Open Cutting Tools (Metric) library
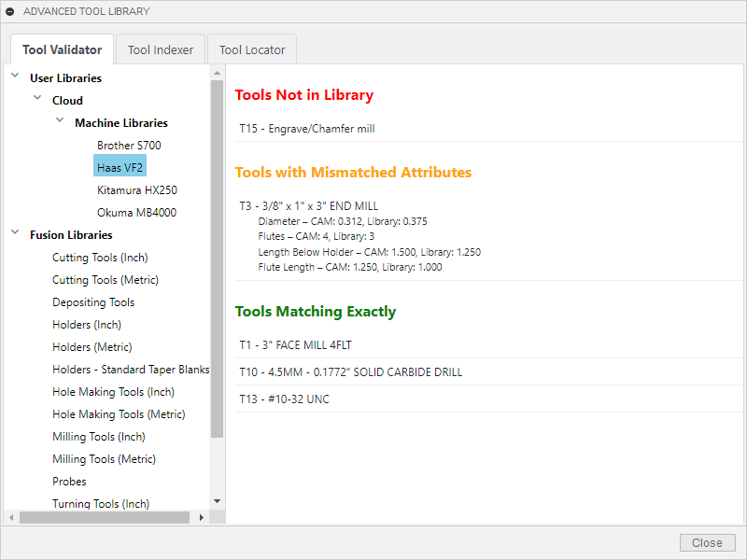 [x=106, y=280]
